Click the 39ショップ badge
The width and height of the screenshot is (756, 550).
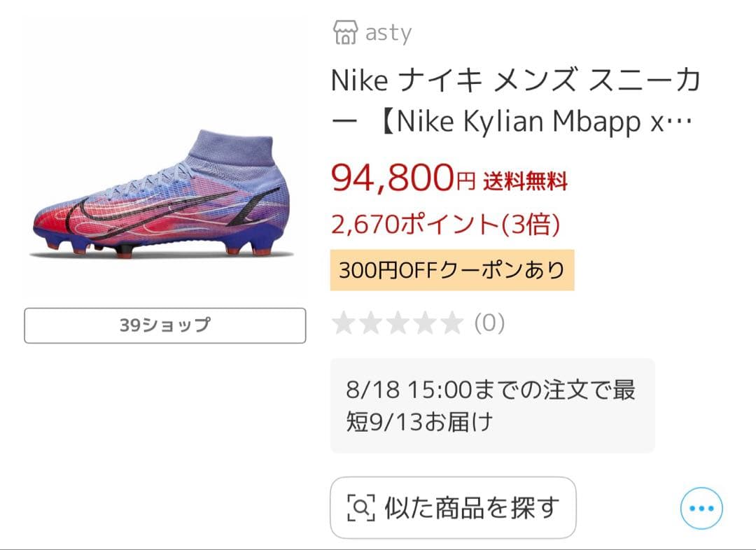click(164, 325)
